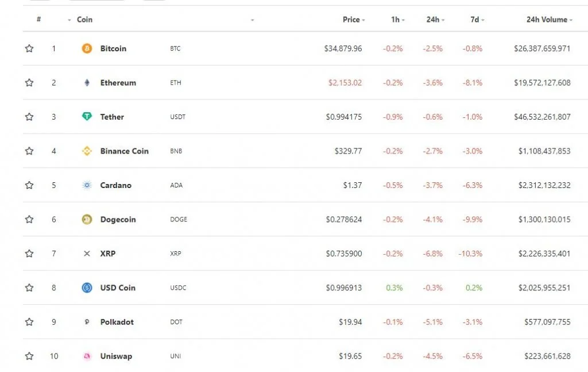Screen dimensions: 588x372
Task: Toggle the favorite star for XRP
Action: (29, 254)
